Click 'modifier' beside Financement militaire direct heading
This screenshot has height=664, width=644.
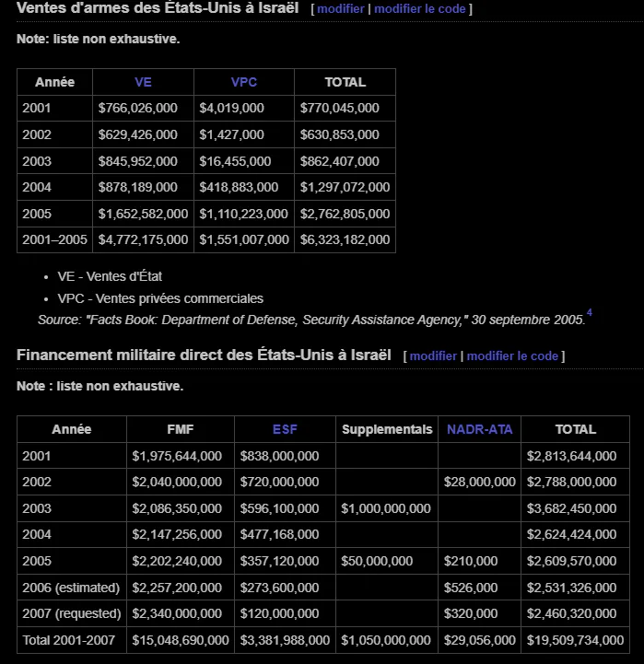433,356
